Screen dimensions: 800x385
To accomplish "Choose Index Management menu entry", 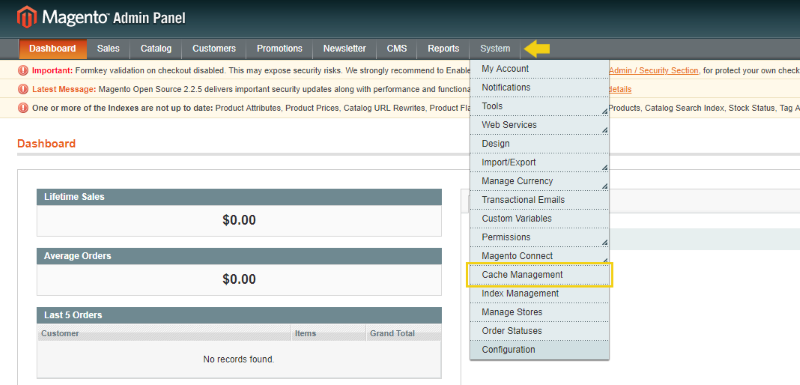I will [539, 294].
